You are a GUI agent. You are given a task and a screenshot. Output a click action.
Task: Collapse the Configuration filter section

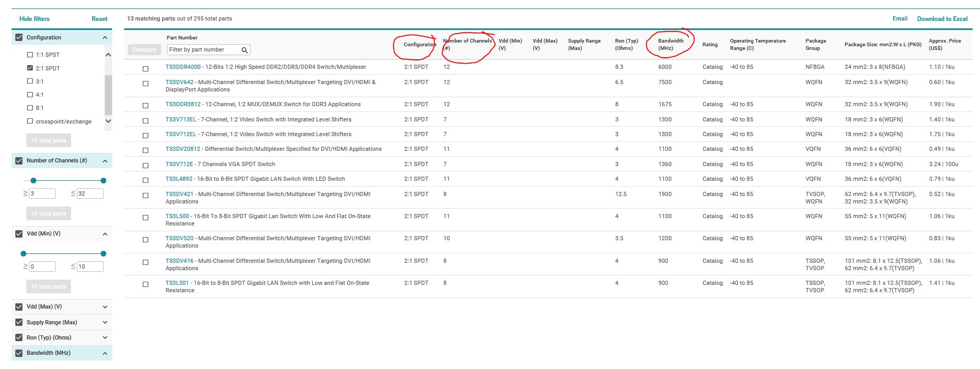click(105, 38)
